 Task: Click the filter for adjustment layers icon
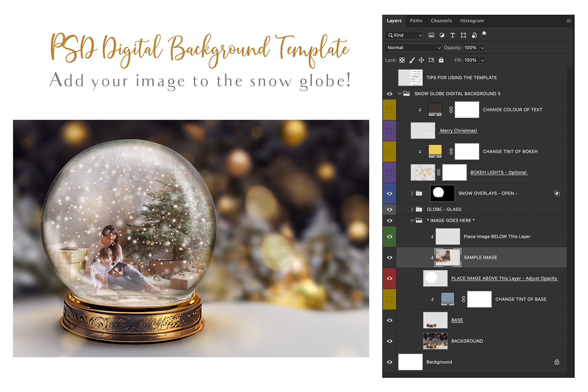(x=442, y=35)
